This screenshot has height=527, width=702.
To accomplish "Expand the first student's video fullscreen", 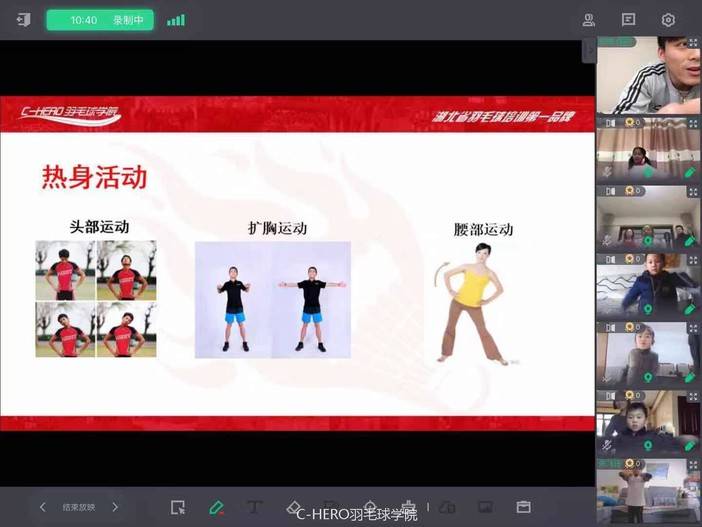I will tap(692, 123).
